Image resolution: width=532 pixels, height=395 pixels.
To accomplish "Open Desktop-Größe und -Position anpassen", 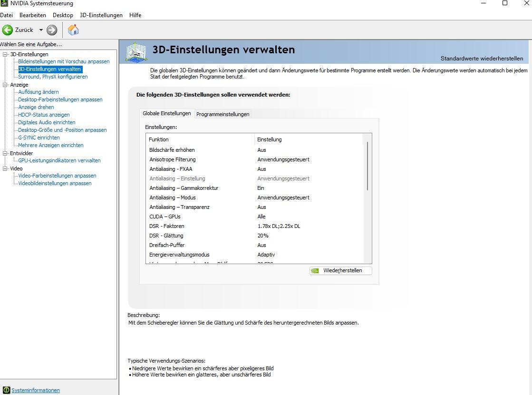I will pyautogui.click(x=62, y=130).
